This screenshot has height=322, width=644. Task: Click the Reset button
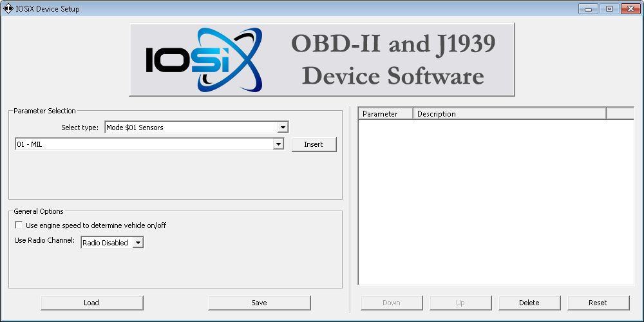598,303
